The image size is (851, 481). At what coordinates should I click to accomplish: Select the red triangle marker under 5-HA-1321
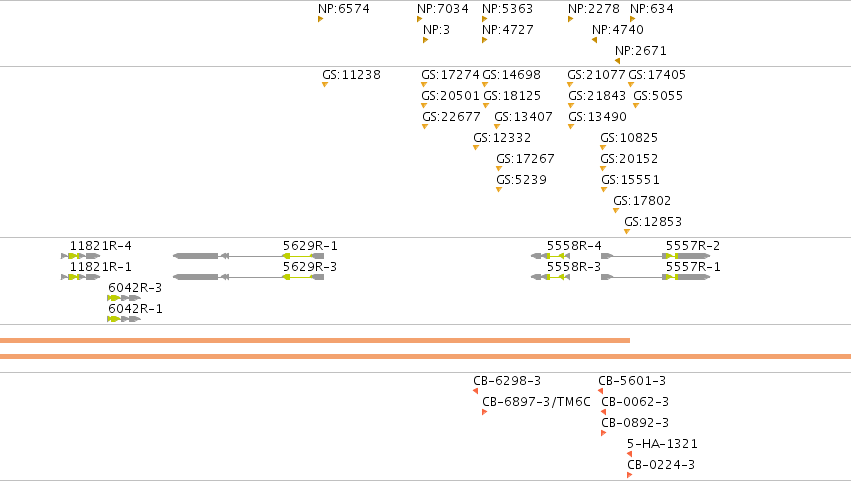tap(630, 454)
